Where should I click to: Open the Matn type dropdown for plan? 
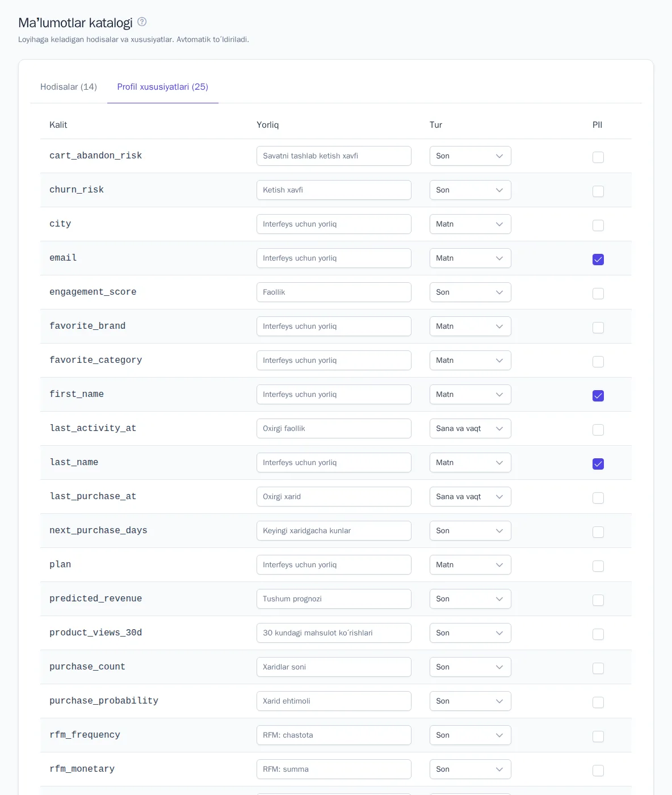point(471,565)
